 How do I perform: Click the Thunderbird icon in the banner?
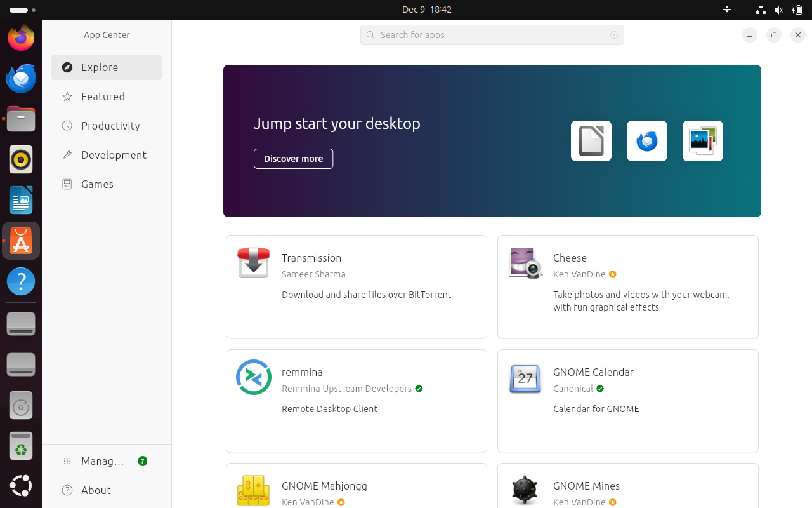[x=646, y=141]
